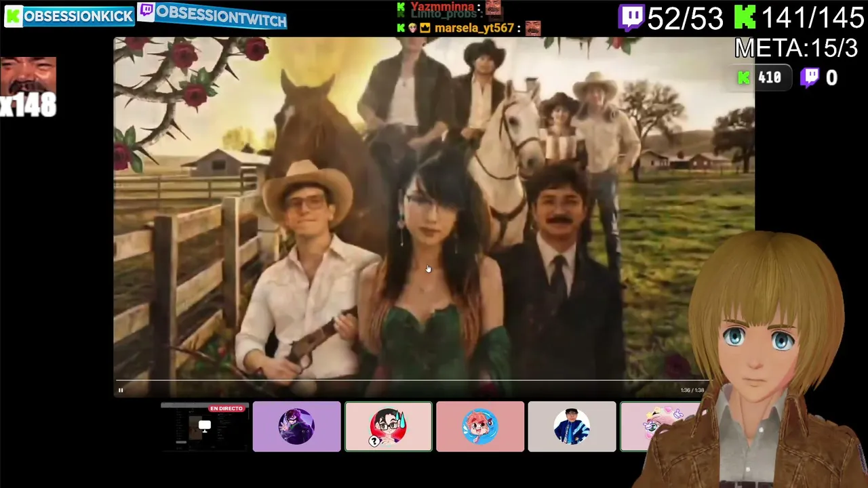The image size is (868, 488).
Task: Click the Kick viewer count 410
Action: point(770,78)
